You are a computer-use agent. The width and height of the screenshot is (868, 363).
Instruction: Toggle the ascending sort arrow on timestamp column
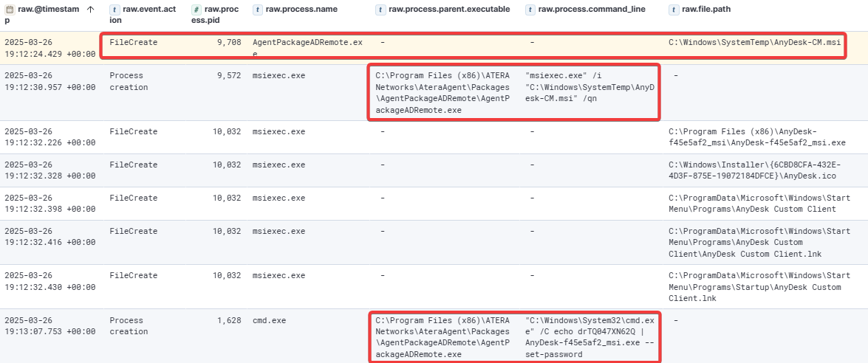[x=91, y=10]
